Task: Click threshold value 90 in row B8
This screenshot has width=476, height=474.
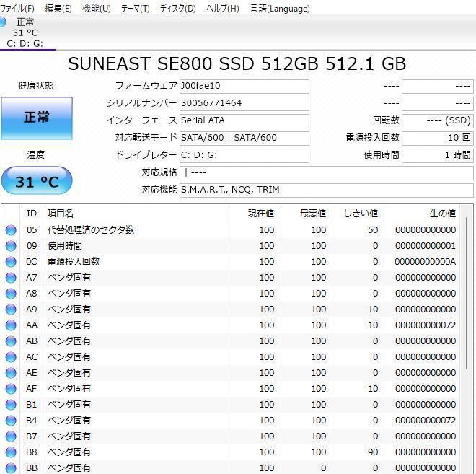Action: click(373, 452)
